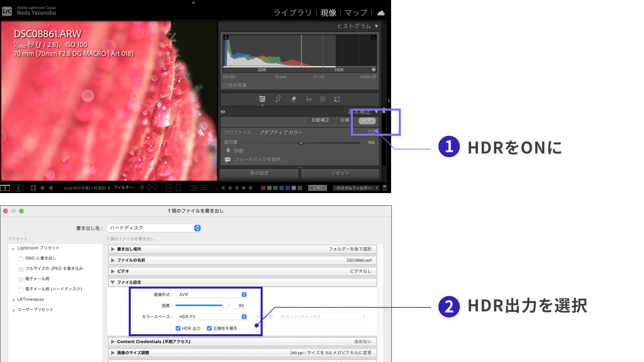Image resolution: width=644 pixels, height=362 pixels.
Task: Open the 画像形式 AVIF dropdown
Action: pos(212,295)
